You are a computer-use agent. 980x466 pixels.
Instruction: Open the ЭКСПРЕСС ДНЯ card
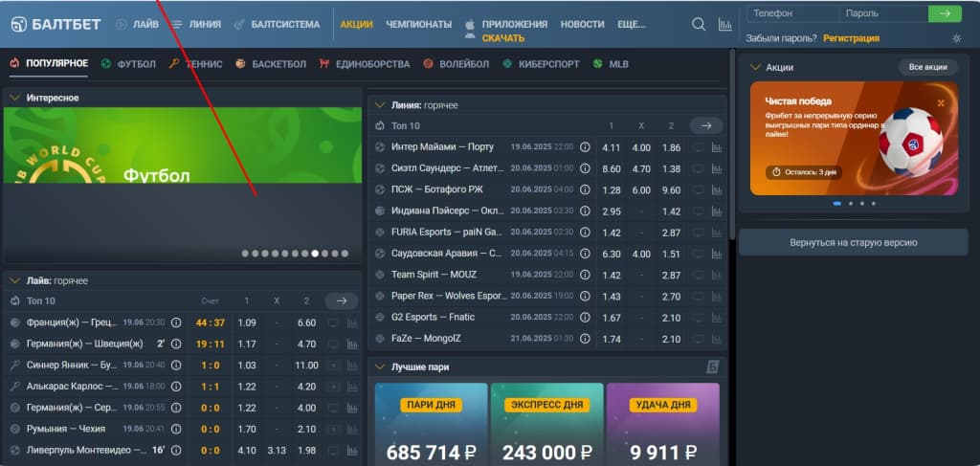coord(547,424)
